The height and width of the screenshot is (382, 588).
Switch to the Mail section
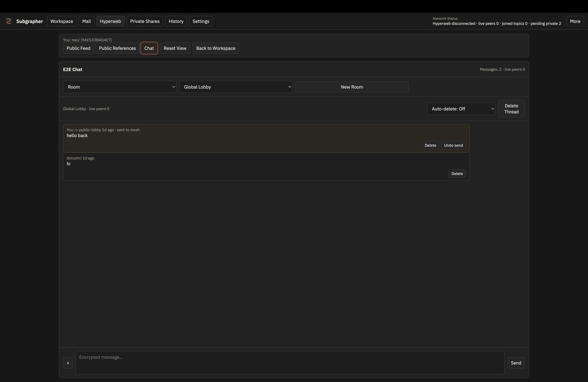pos(86,21)
